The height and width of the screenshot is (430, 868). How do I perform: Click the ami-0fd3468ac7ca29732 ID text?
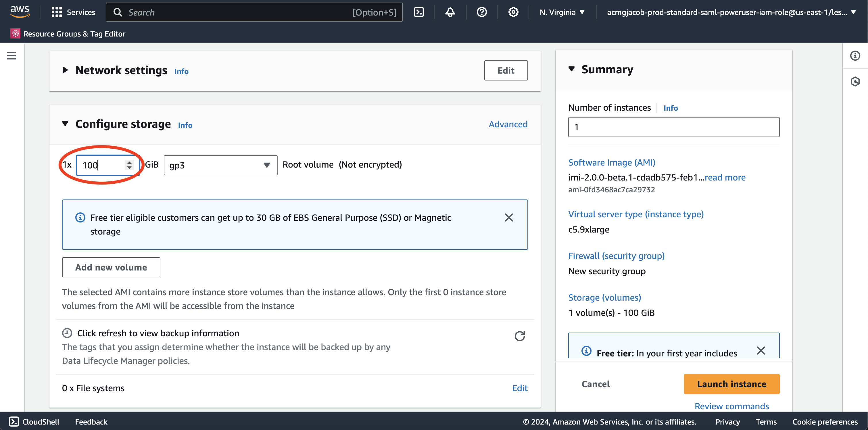point(611,190)
